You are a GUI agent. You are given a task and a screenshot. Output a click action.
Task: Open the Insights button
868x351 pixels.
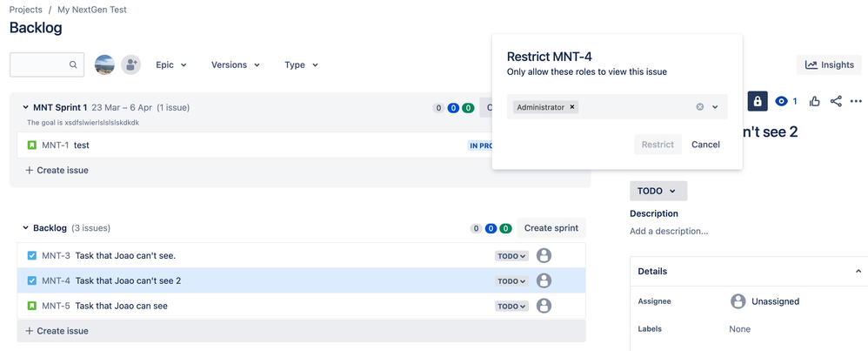click(829, 64)
